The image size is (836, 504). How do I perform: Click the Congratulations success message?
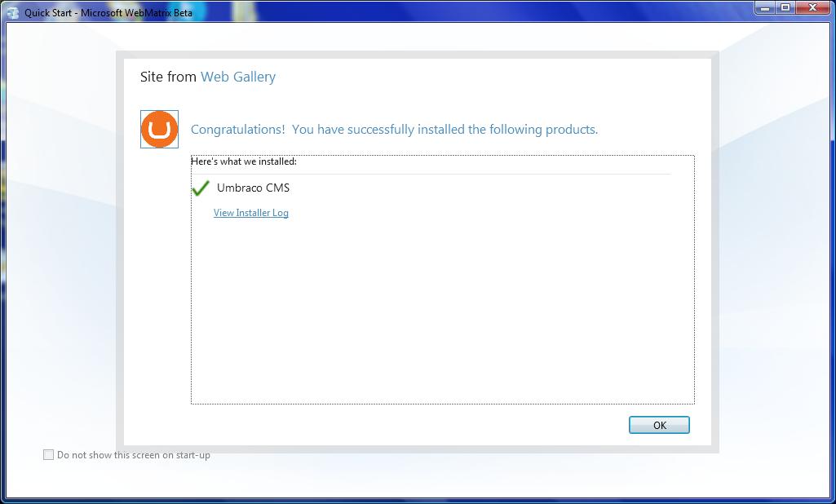point(395,130)
